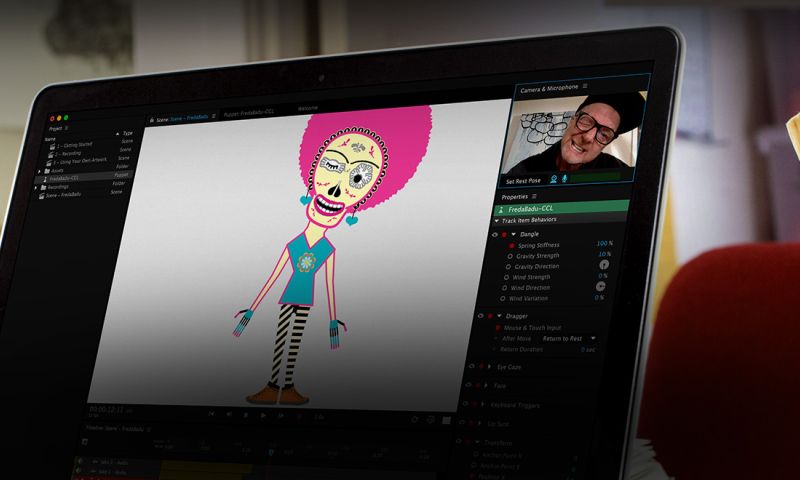Arm the Gravity Direction parameter circle
The height and width of the screenshot is (480, 800).
pyautogui.click(x=508, y=267)
